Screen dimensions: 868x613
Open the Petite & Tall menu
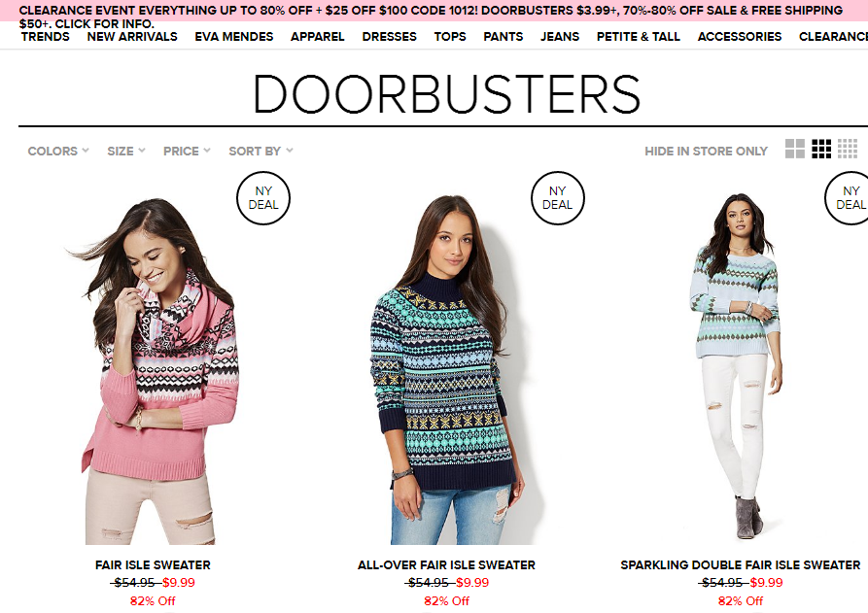pyautogui.click(x=638, y=37)
